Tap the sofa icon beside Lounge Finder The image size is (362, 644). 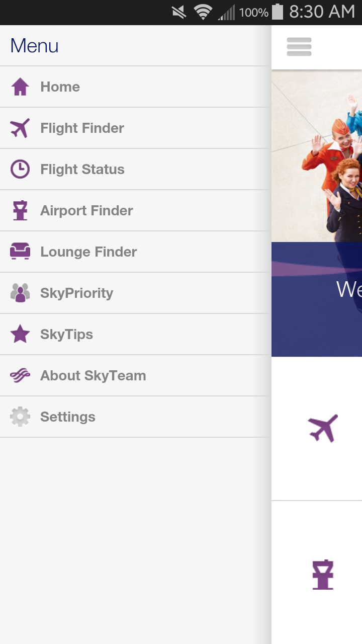(20, 251)
